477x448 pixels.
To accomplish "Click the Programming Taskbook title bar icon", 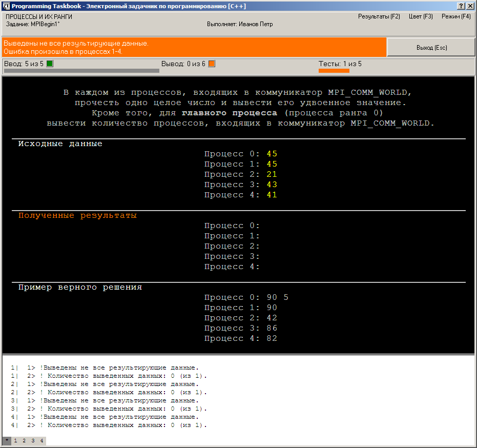I will (6, 6).
